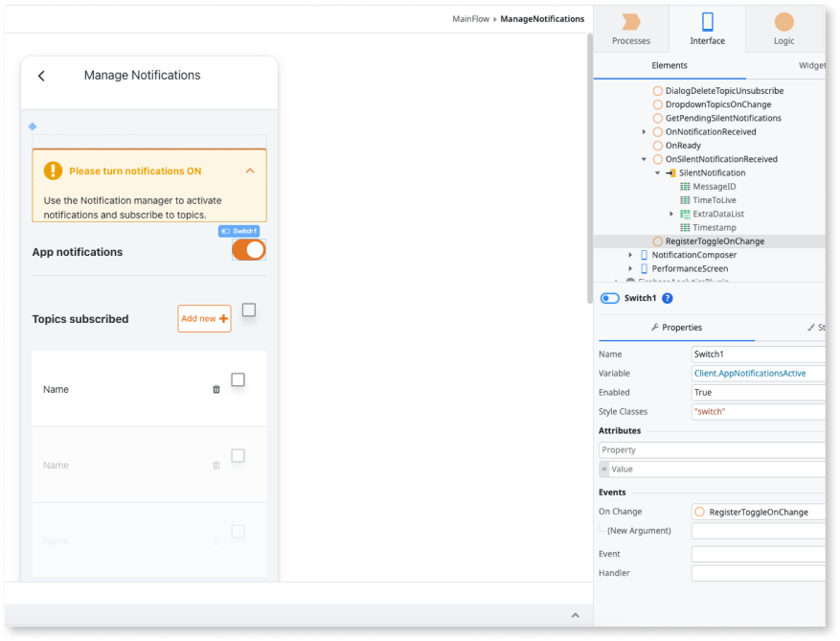This screenshot has height=641, width=840.
Task: Collapse the turn notifications ON warning chevron
Action: (250, 171)
